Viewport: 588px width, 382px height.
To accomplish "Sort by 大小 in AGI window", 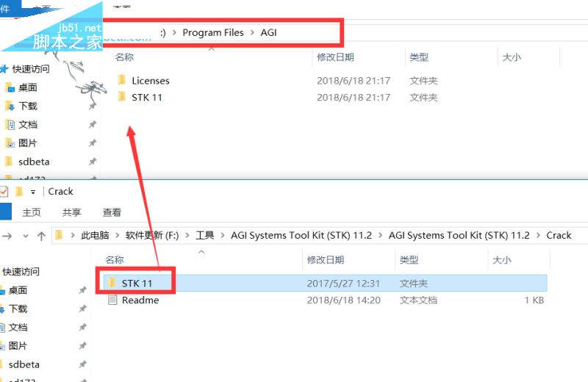I will tap(512, 57).
